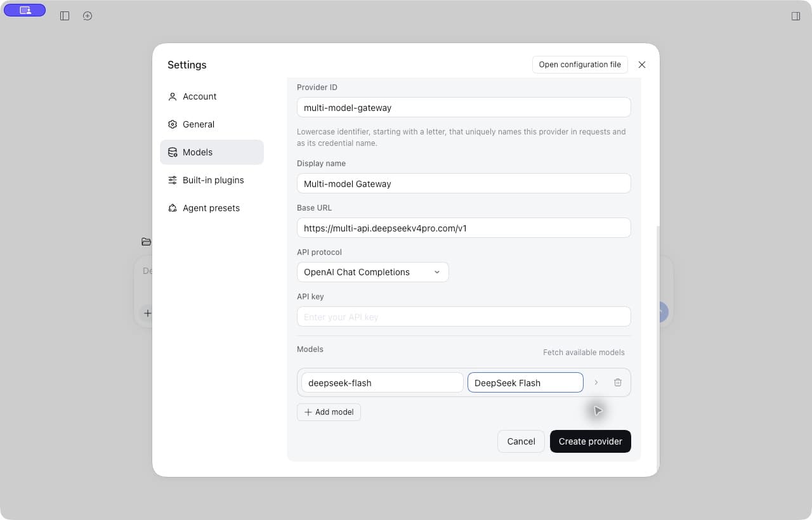Toggle the right side panel icon
This screenshot has height=520, width=812.
796,16
